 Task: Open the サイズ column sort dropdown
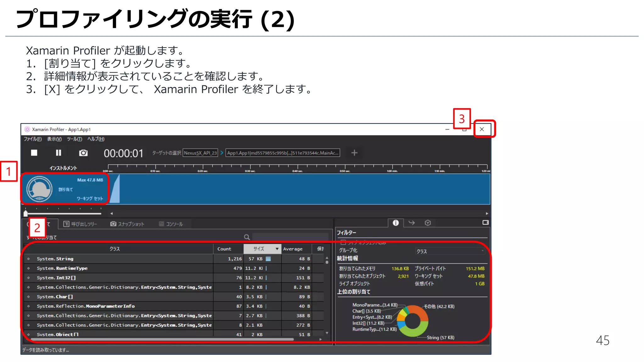pyautogui.click(x=277, y=249)
